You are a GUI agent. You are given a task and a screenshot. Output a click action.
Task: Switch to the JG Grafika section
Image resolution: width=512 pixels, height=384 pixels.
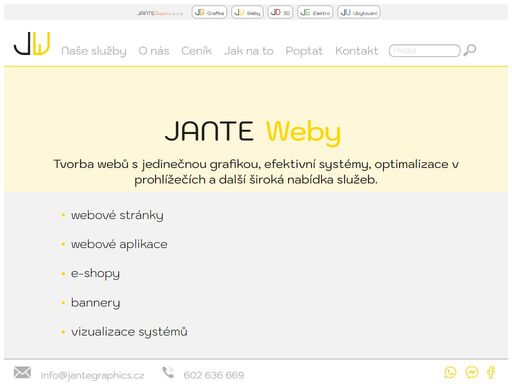pyautogui.click(x=209, y=12)
